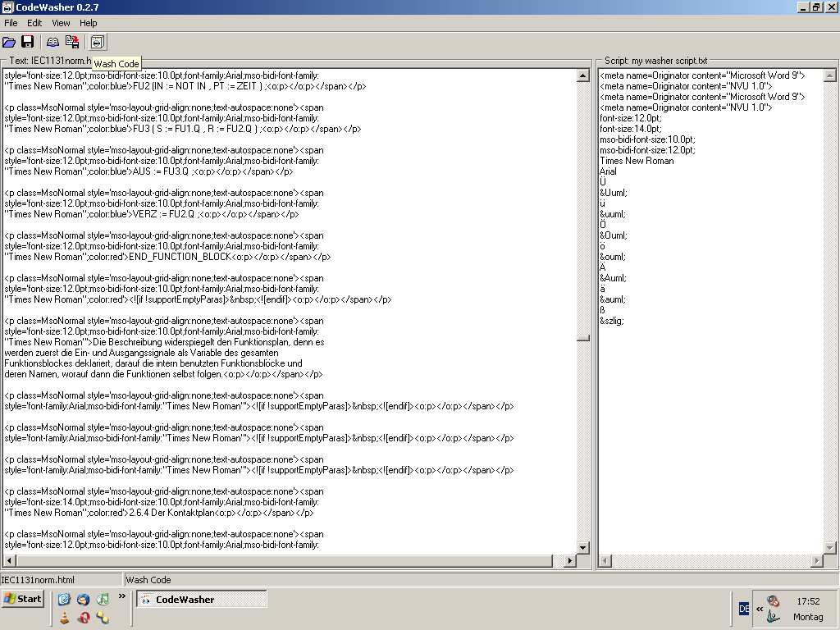Click the DE language indicator in taskbar
The width and height of the screenshot is (840, 630).
(x=744, y=609)
